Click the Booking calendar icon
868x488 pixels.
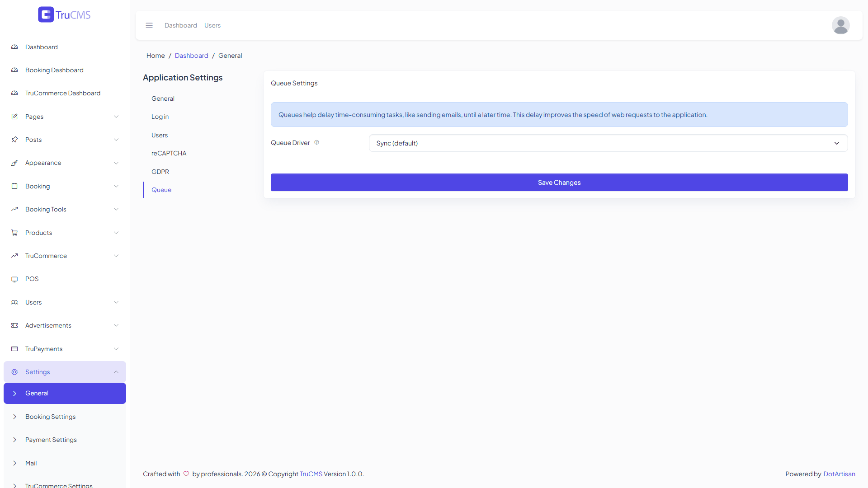pyautogui.click(x=14, y=186)
